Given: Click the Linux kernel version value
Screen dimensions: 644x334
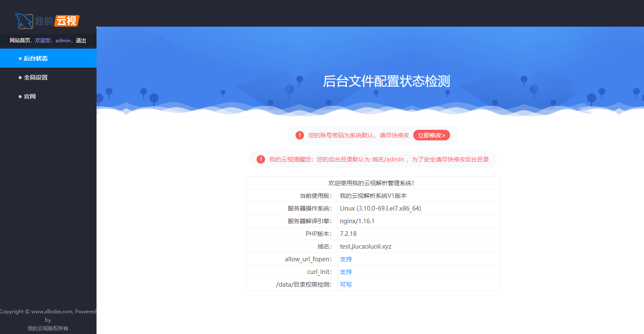Looking at the screenshot, I should [380, 208].
